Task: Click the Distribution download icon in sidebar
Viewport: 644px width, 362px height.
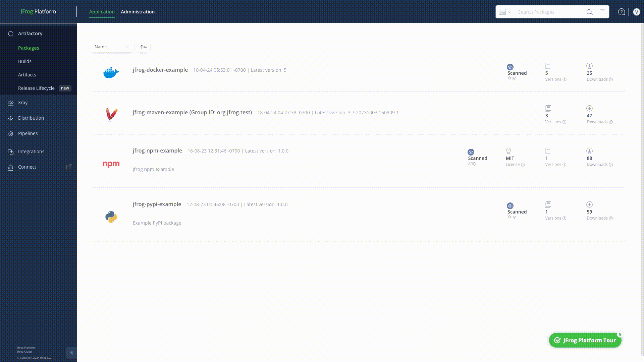Action: pos(11,118)
